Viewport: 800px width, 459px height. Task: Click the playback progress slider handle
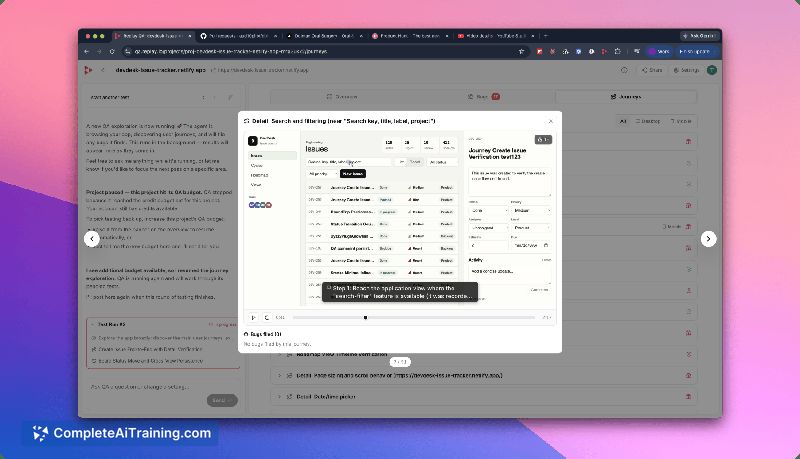(x=365, y=317)
